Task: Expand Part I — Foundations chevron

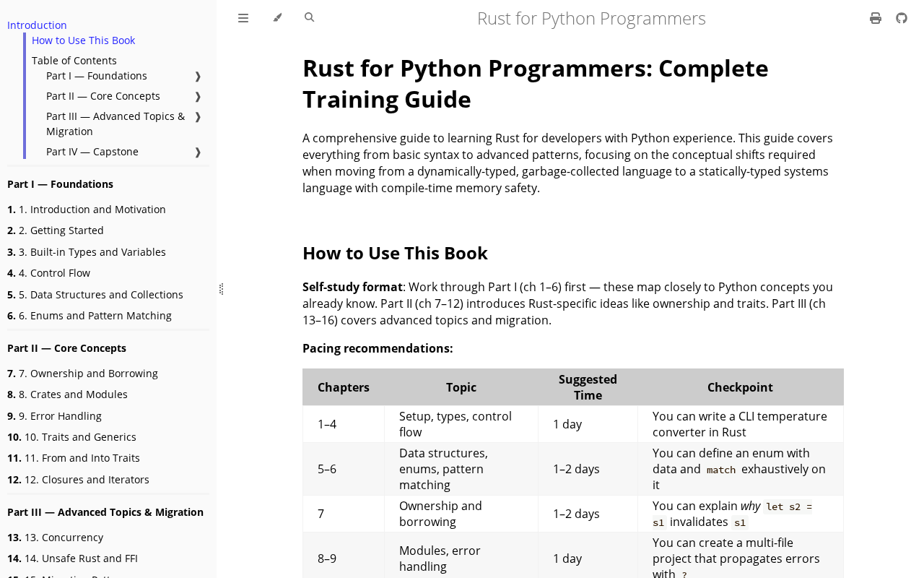Action: point(198,76)
